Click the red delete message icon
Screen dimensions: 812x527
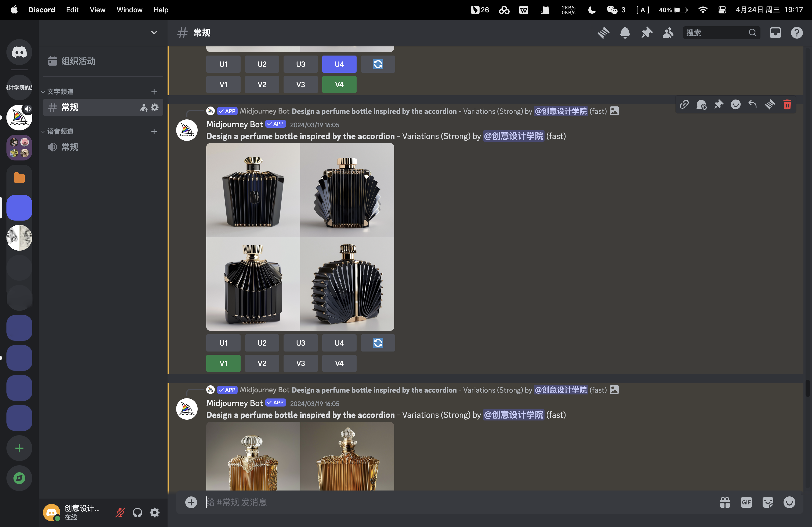(787, 104)
